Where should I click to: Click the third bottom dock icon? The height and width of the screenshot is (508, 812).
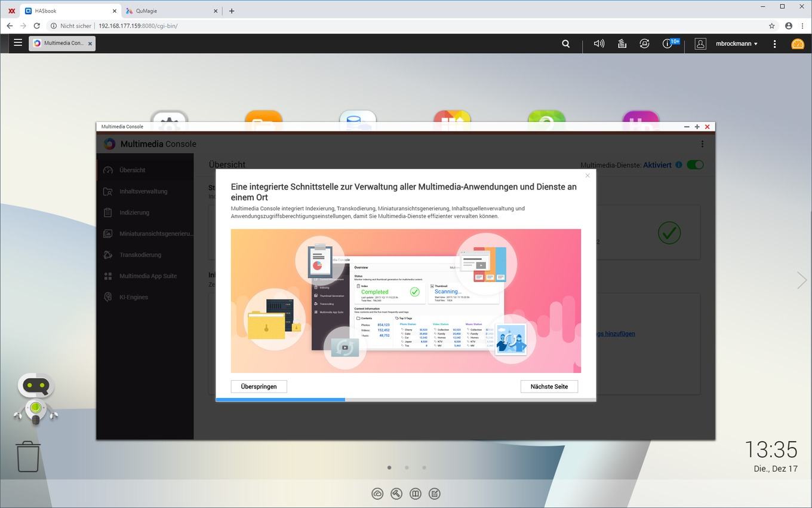click(x=416, y=494)
